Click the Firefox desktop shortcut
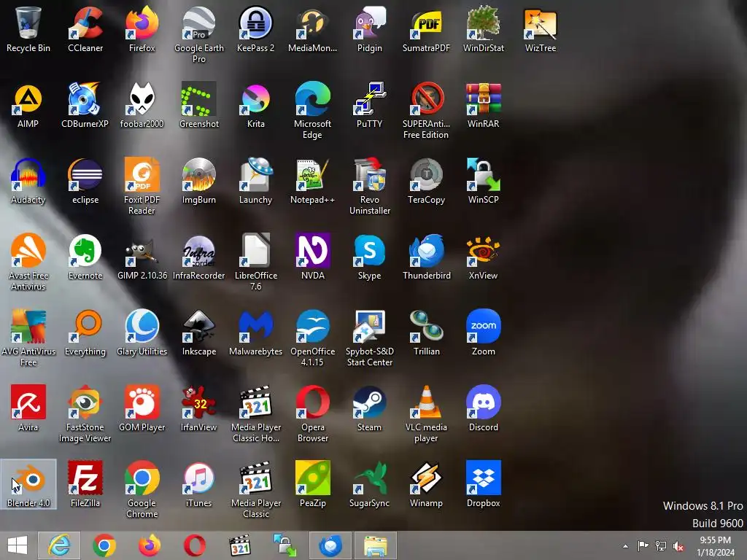The width and height of the screenshot is (747, 560). [x=142, y=29]
